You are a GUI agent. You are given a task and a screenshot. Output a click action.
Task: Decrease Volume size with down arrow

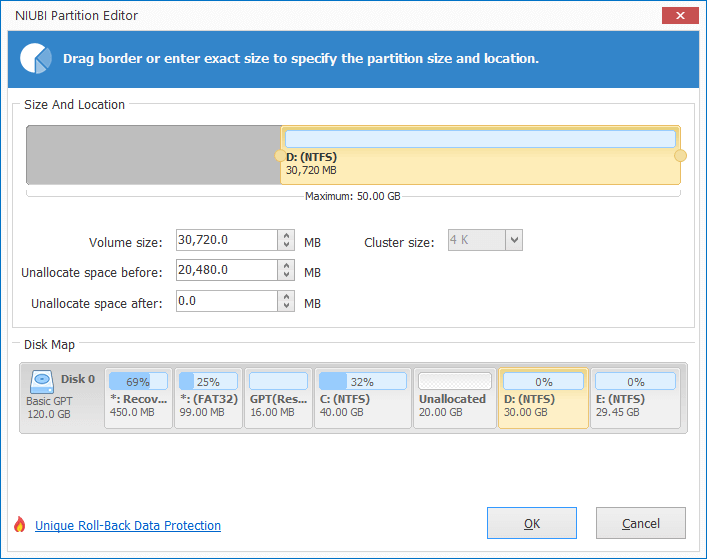pos(286,245)
